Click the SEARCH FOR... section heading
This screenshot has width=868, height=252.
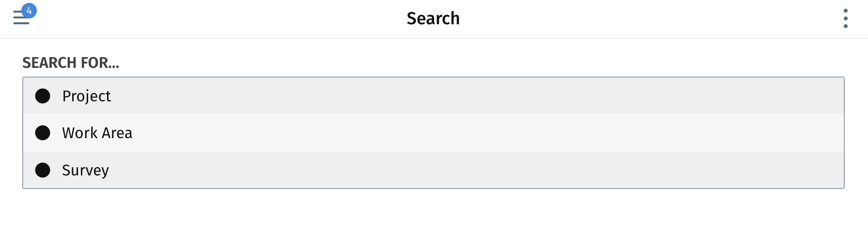[x=71, y=63]
